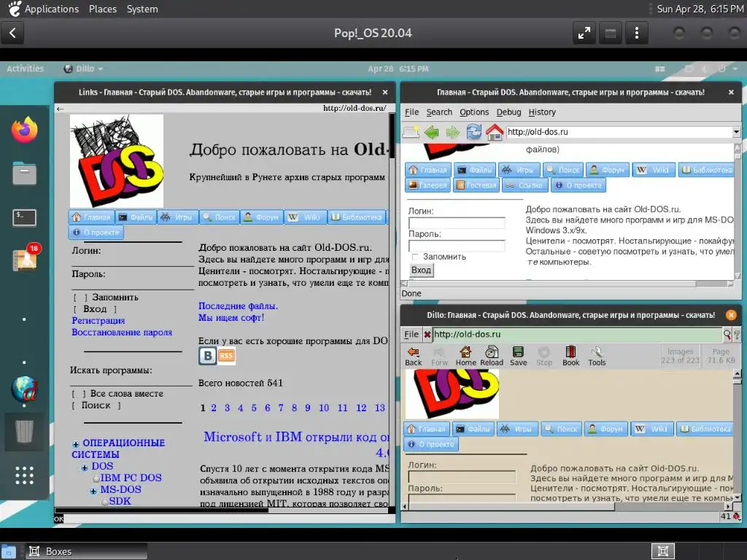The width and height of the screenshot is (747, 560).
Task: Click green back arrow in NetSurf-style upper-right browser
Action: [x=432, y=132]
